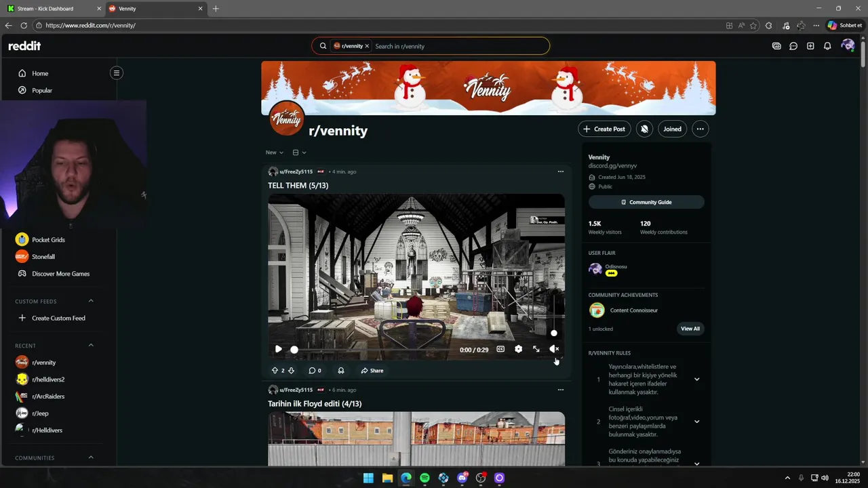Screen dimensions: 868x488
Task: Open Reddit chat icon
Action: click(793, 46)
